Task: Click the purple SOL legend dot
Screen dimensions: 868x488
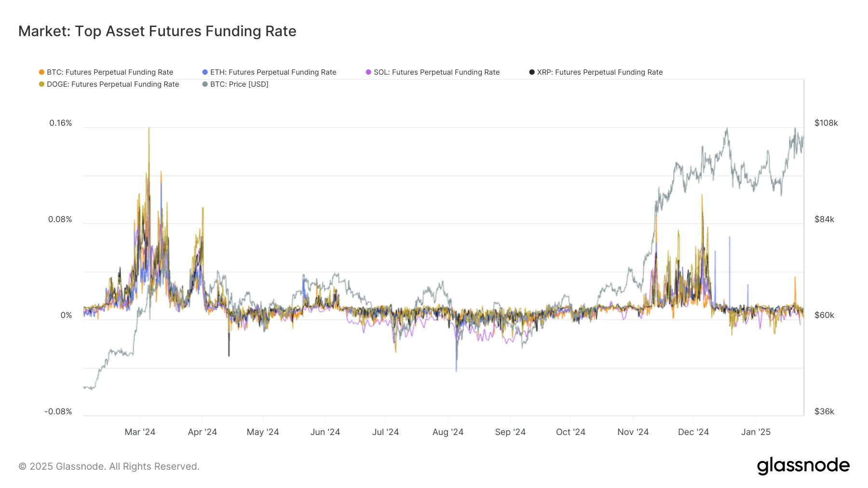Action: 369,72
